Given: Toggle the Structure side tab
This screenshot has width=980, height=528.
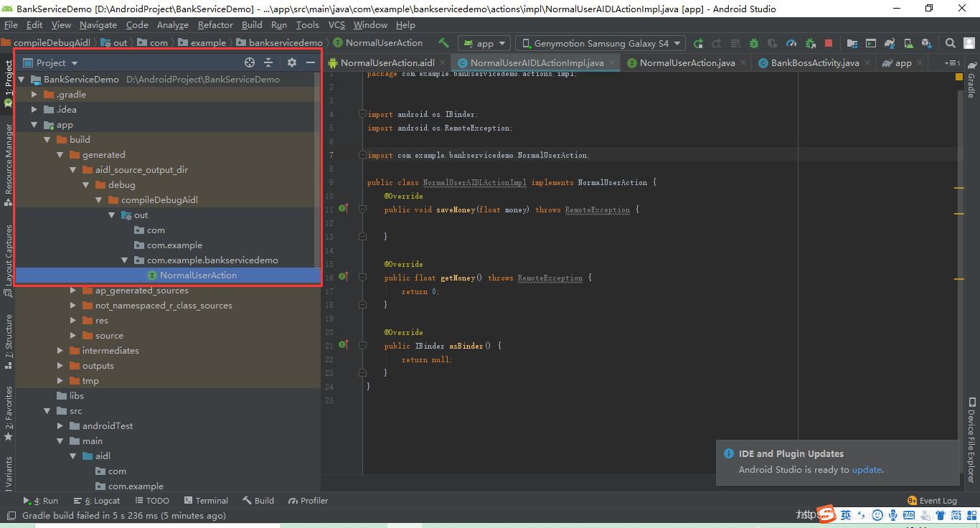Looking at the screenshot, I should (9, 341).
